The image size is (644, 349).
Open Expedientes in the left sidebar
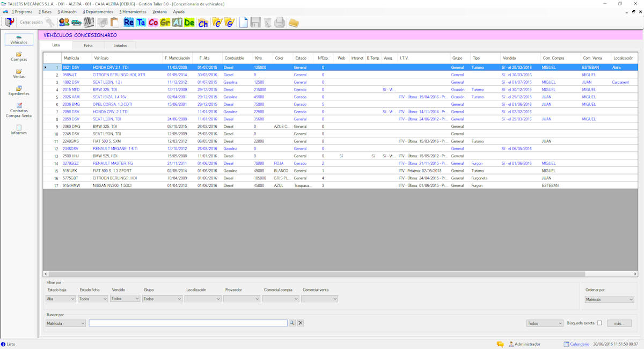click(19, 91)
